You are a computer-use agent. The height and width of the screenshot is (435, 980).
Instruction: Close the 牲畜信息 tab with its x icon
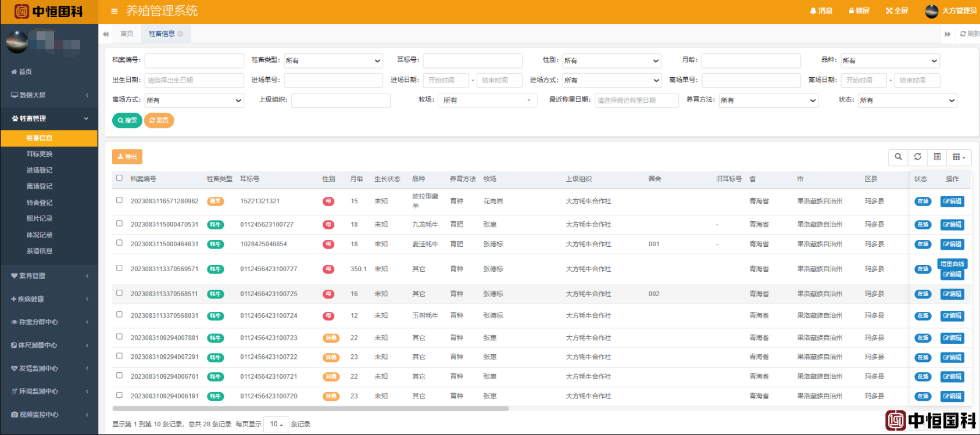(x=180, y=34)
